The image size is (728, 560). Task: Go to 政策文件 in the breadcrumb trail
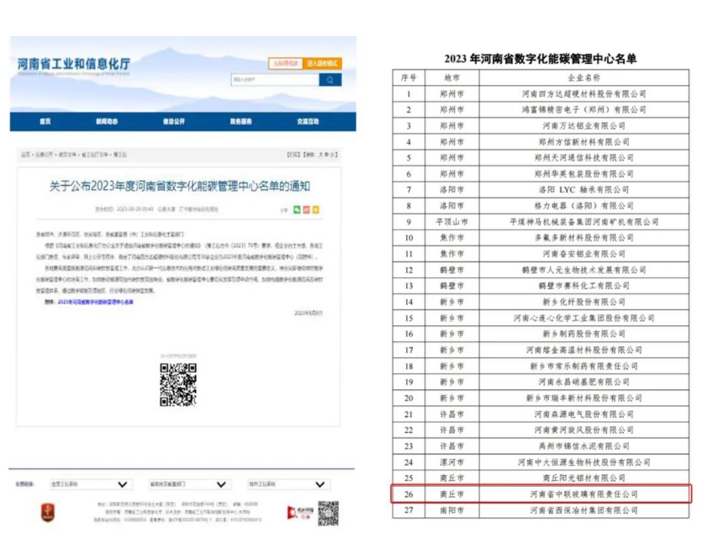click(68, 155)
